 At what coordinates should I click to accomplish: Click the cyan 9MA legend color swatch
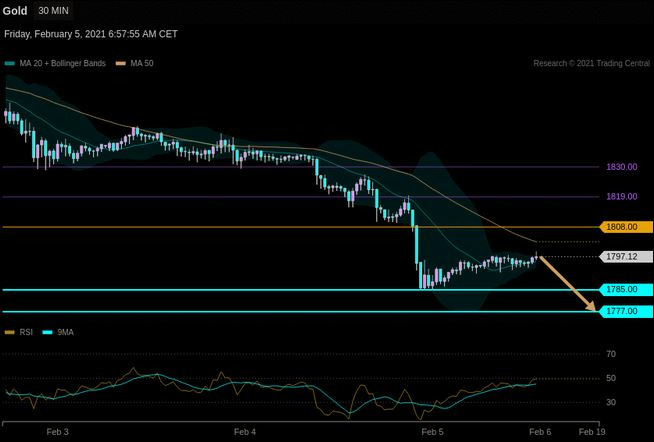48,332
